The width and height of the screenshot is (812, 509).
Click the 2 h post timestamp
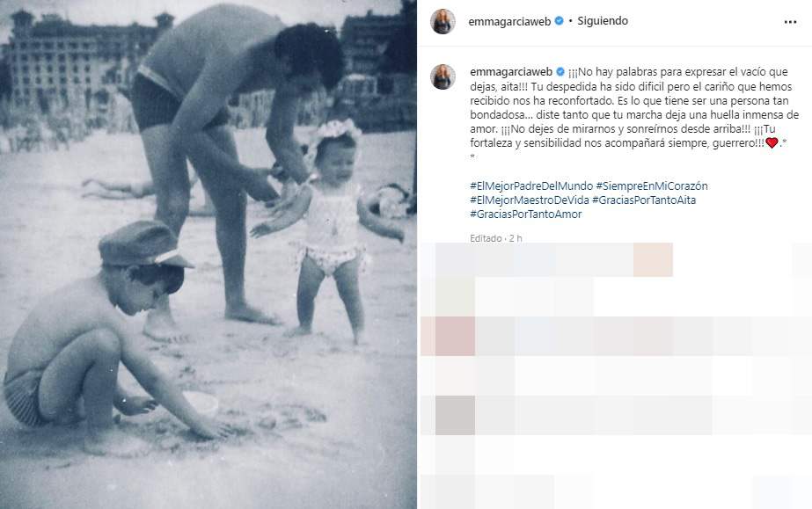tap(516, 238)
